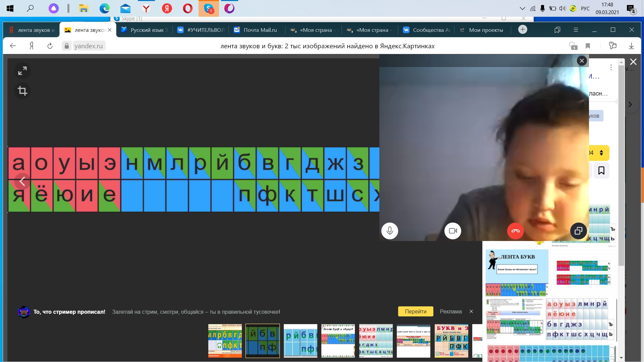Show the previous image with left arrow
This screenshot has width=644, height=362.
22,181
